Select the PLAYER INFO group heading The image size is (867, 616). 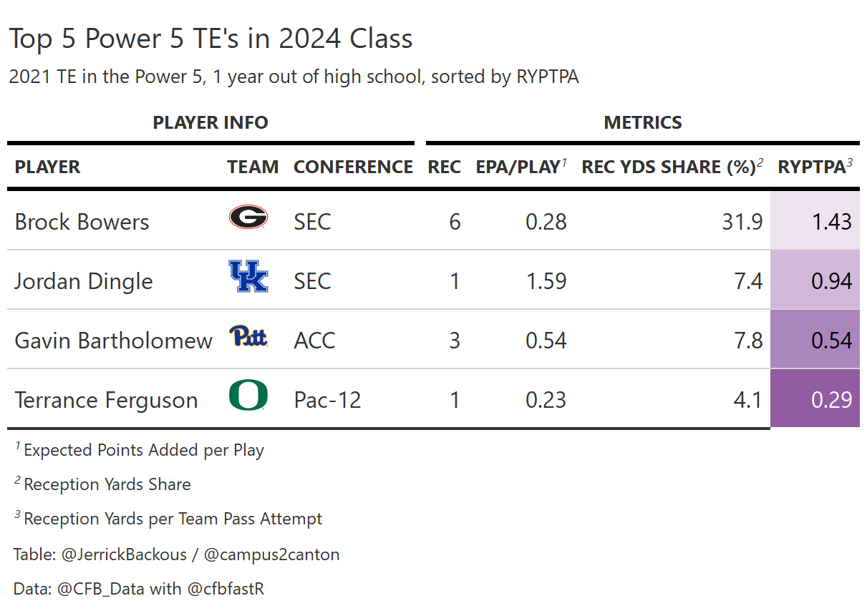coord(210,122)
